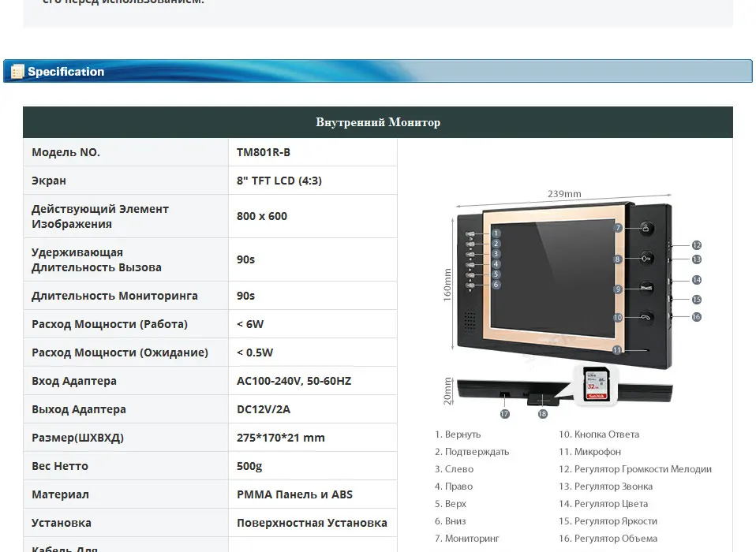Click legend entry 3. Слево

click(454, 469)
